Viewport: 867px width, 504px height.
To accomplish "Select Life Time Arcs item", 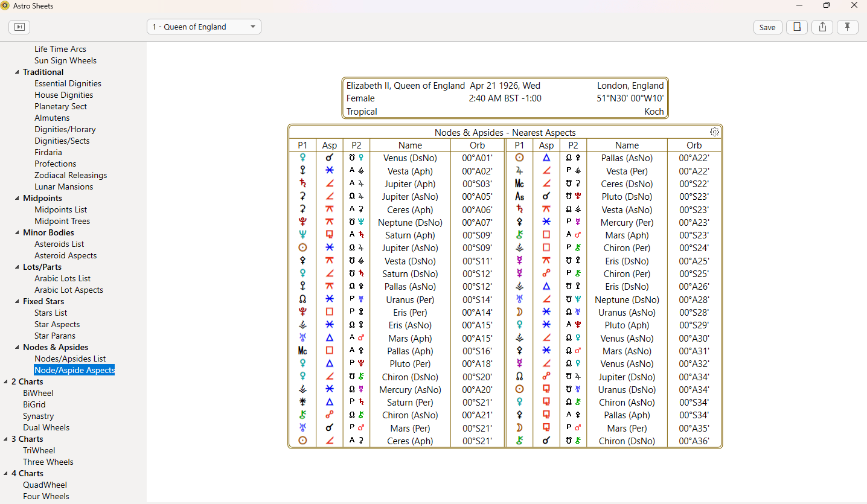I will tap(60, 49).
